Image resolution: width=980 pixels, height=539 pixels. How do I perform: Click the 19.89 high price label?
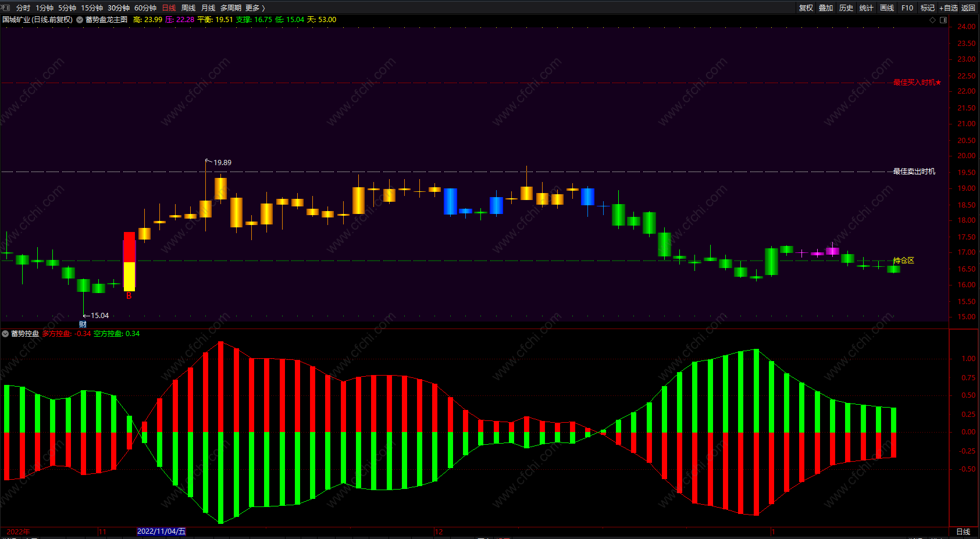[x=222, y=163]
